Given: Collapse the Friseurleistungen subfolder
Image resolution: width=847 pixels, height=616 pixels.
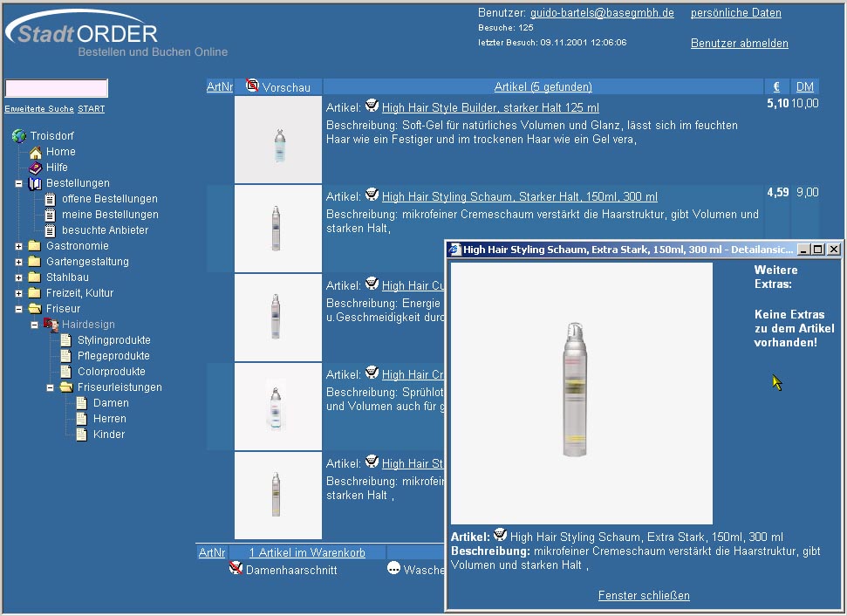Looking at the screenshot, I should click(51, 387).
